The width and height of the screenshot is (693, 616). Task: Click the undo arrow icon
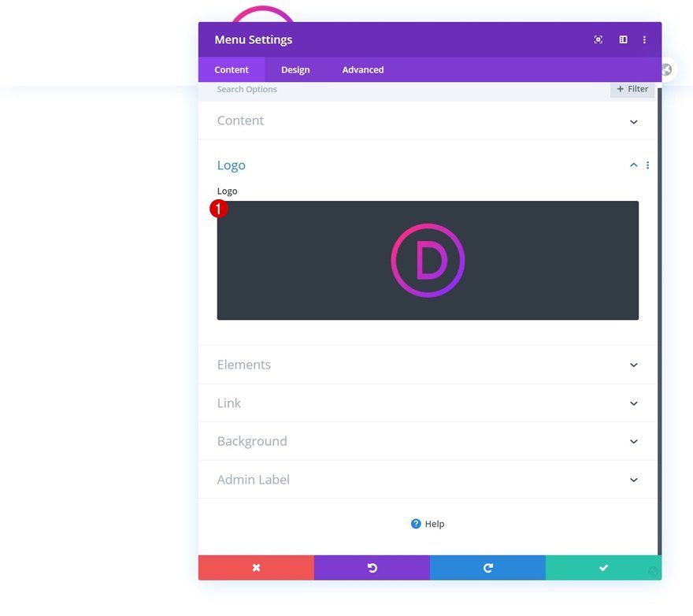point(372,567)
